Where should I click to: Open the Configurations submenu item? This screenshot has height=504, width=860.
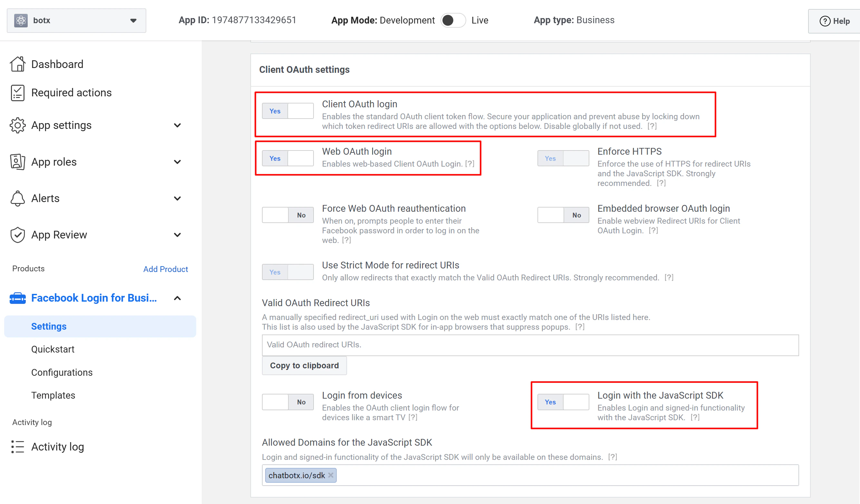pos(62,372)
